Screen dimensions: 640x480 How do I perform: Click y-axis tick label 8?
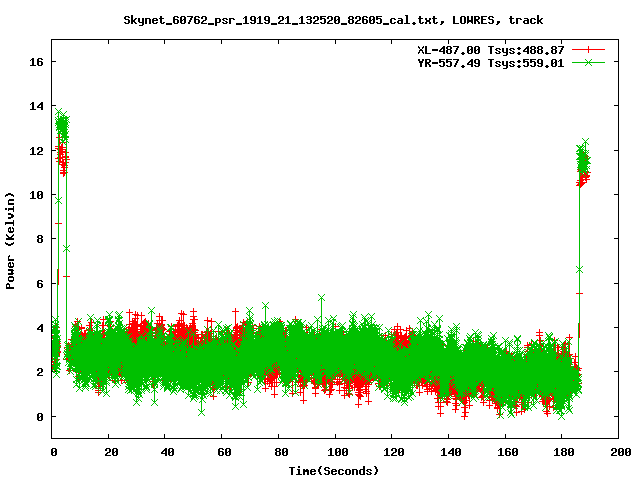coord(40,239)
